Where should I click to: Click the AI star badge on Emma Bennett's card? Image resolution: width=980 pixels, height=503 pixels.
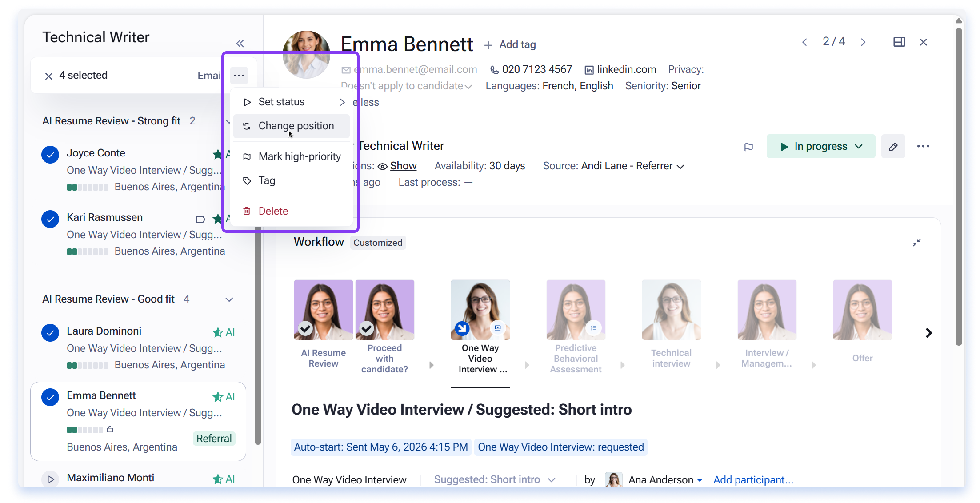tap(224, 397)
